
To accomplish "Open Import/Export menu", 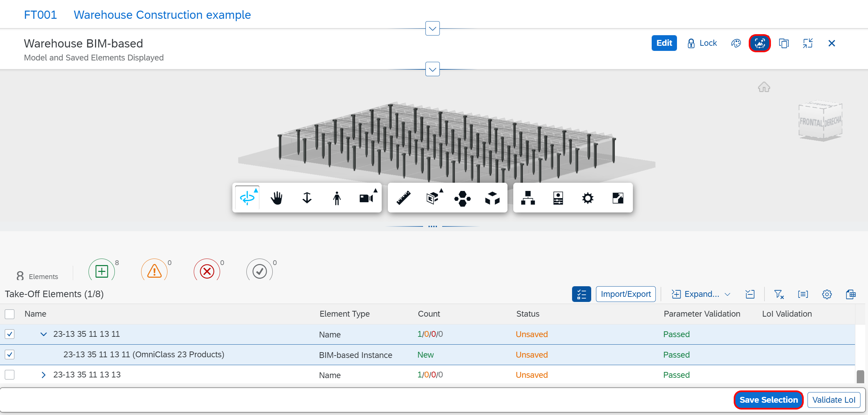I will point(626,294).
